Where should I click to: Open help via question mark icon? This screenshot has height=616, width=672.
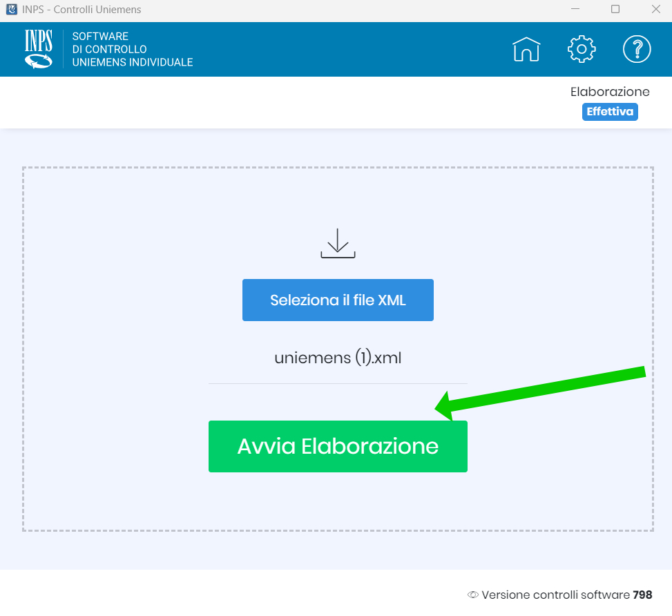pos(637,49)
